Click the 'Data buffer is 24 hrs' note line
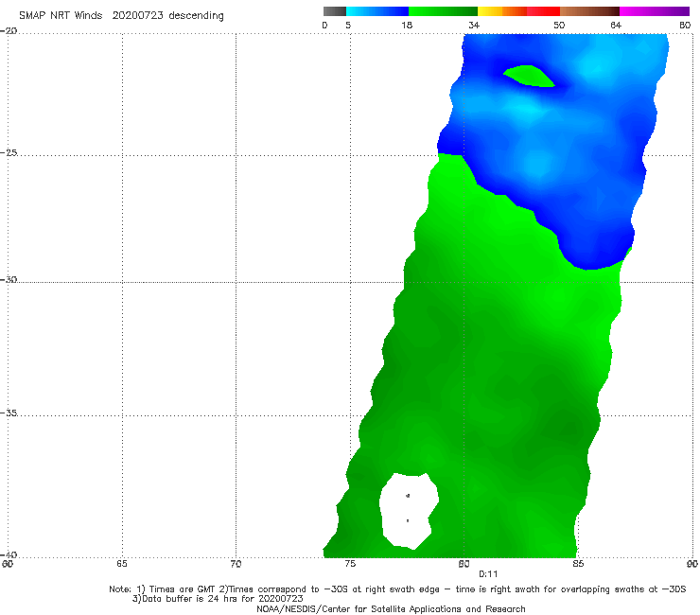This screenshot has height=615, width=700. tap(218, 599)
